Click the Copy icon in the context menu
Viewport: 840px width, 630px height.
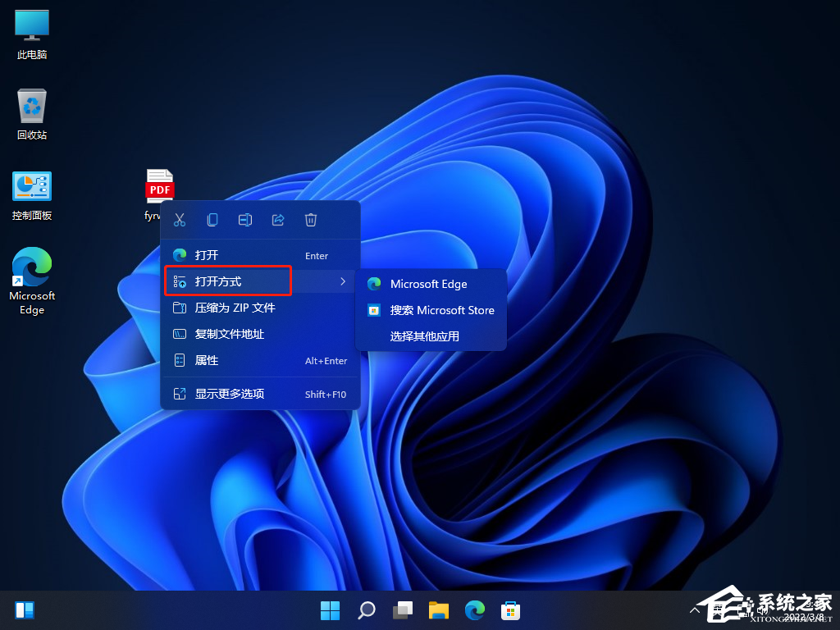pyautogui.click(x=212, y=220)
